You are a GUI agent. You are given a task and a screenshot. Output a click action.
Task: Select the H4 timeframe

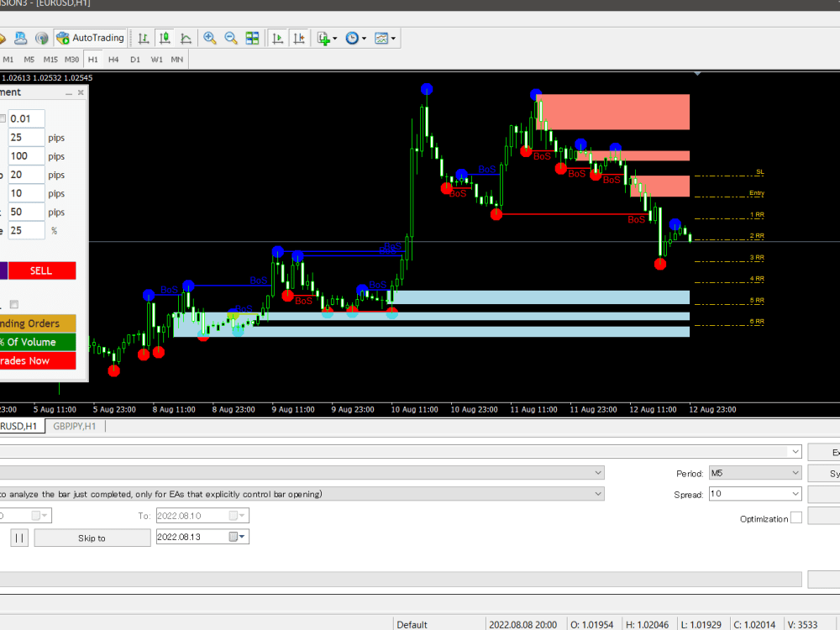[113, 60]
